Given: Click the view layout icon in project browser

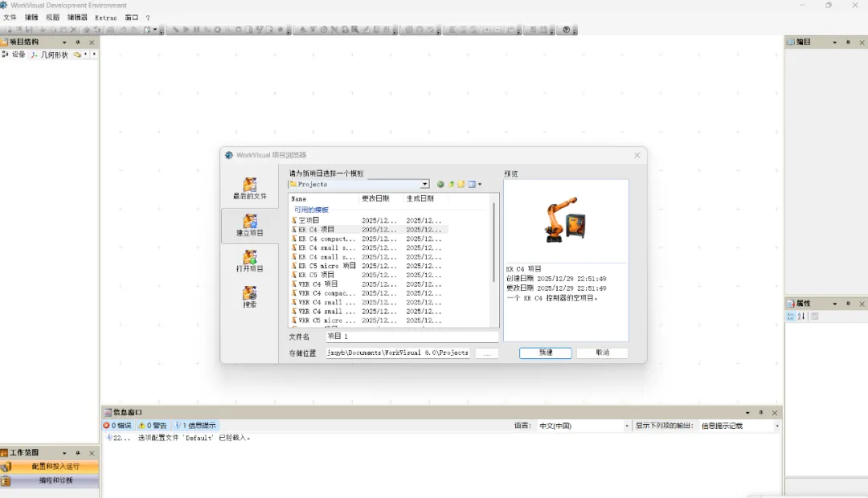Looking at the screenshot, I should (x=472, y=184).
